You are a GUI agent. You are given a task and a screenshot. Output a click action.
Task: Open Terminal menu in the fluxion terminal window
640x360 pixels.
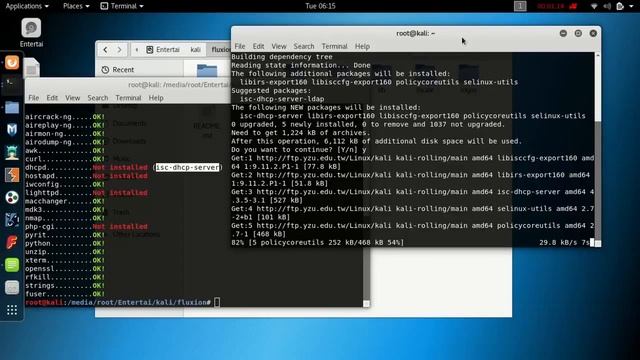(x=128, y=98)
